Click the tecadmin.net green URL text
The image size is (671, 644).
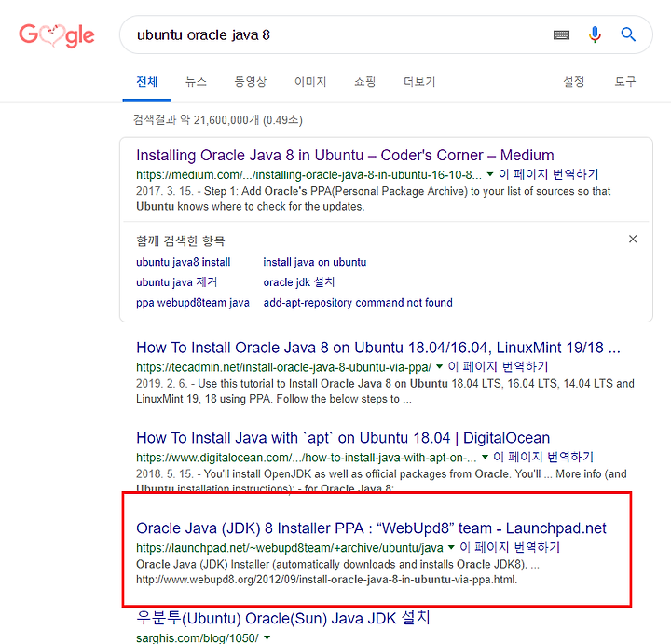pos(283,367)
